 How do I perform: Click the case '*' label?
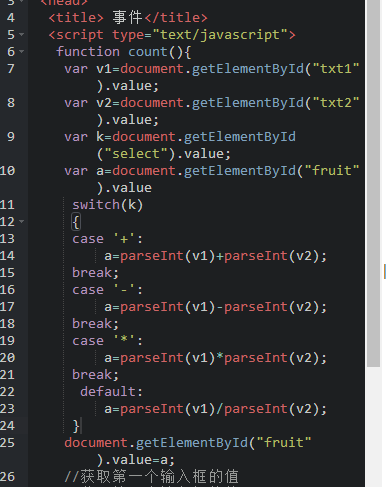tap(108, 341)
